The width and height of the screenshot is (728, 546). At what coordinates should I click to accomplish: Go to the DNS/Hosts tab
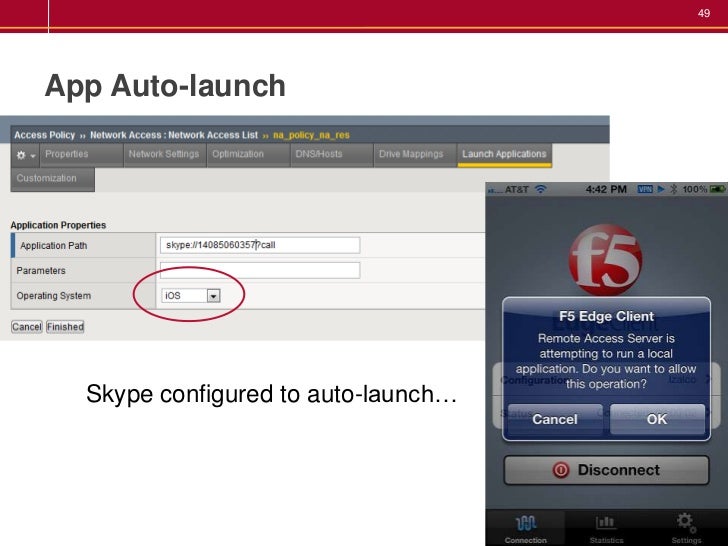click(332, 155)
